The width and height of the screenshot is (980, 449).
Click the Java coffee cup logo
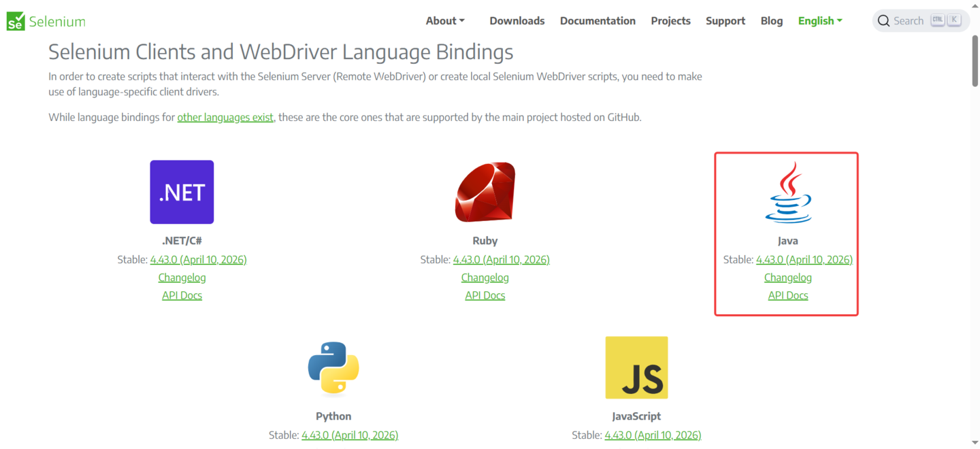(788, 193)
